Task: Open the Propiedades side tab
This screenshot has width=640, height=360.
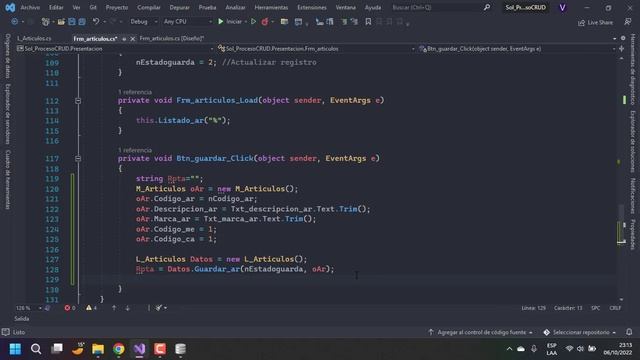Action: click(x=633, y=234)
